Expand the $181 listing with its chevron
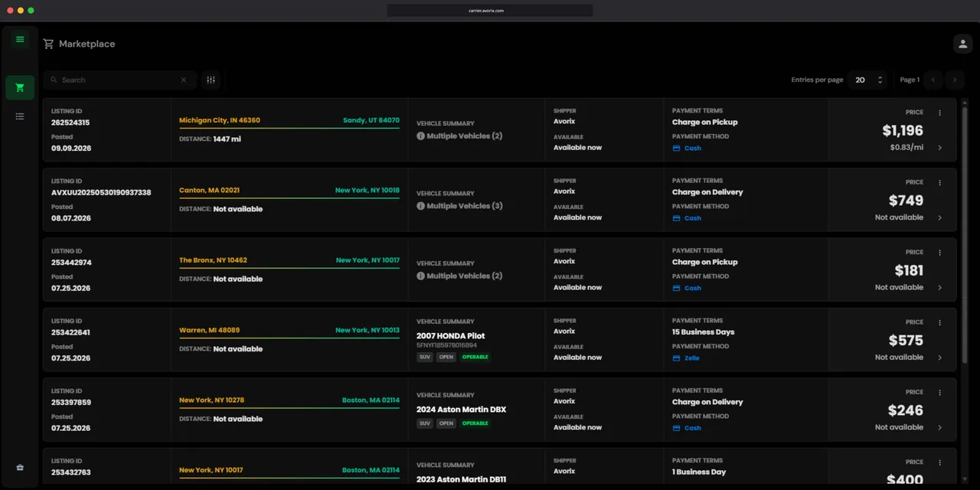This screenshot has height=490, width=980. click(x=939, y=288)
